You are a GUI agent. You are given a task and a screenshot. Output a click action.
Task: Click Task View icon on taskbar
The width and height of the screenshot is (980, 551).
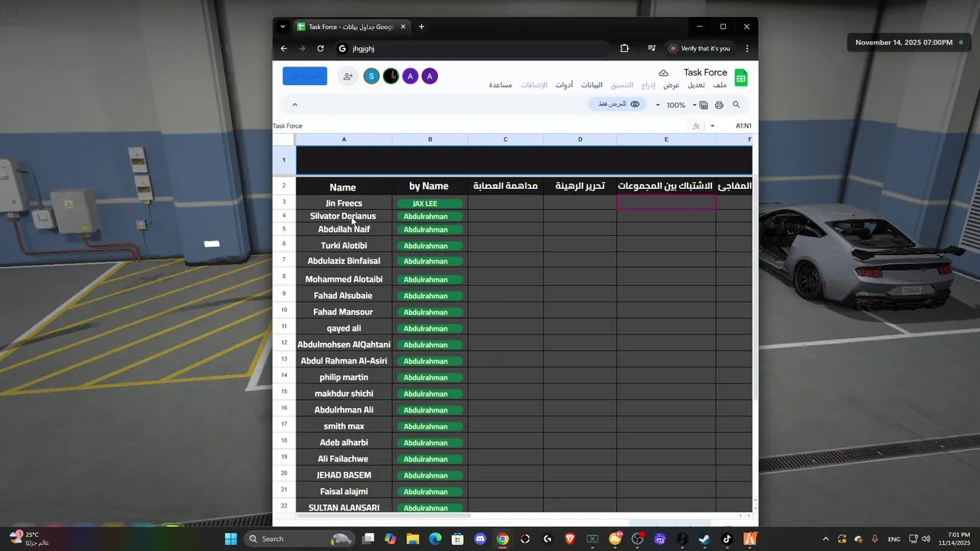pyautogui.click(x=368, y=539)
